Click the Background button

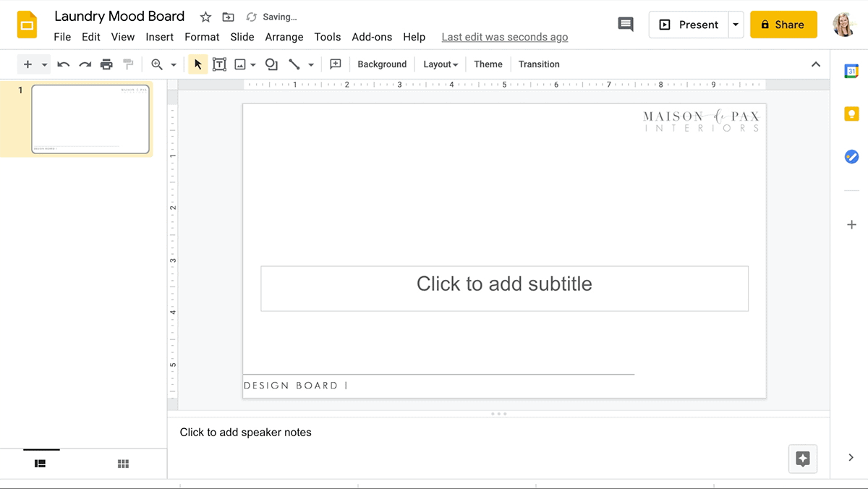click(382, 64)
